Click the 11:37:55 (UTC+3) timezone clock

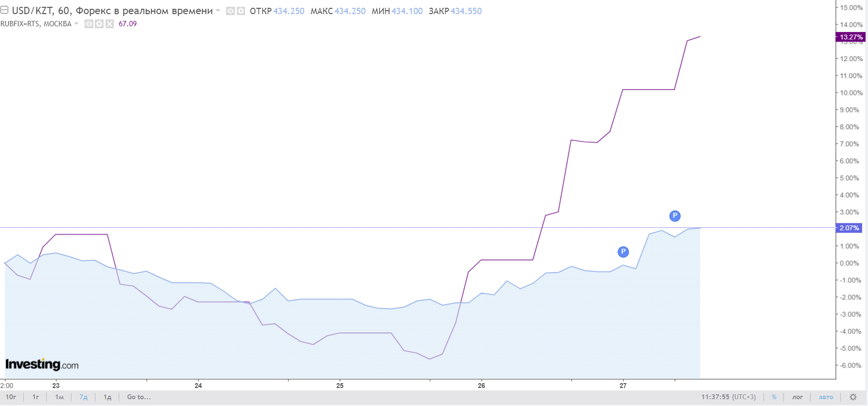click(728, 397)
